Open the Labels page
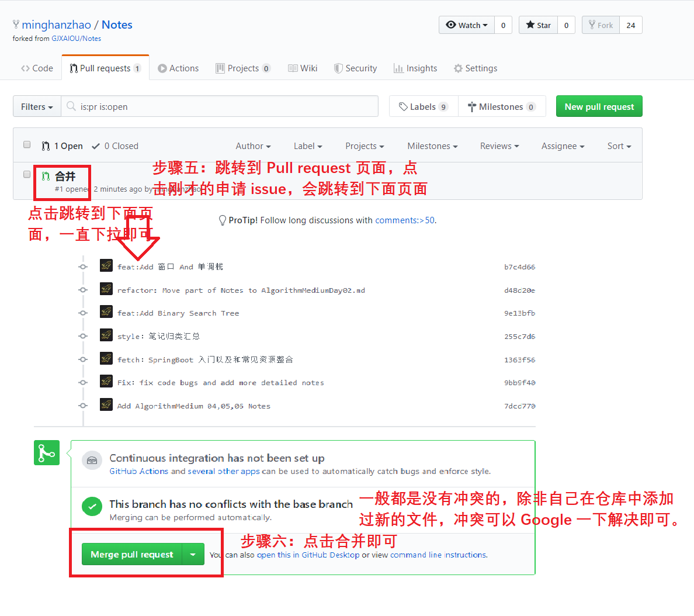The height and width of the screenshot is (616, 694). pyautogui.click(x=424, y=107)
